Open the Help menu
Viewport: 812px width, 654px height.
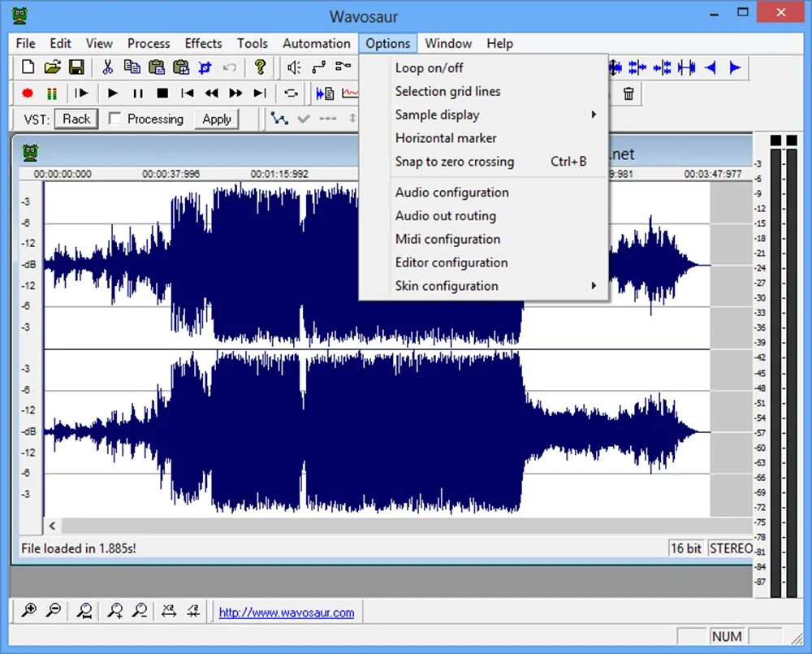pos(499,44)
